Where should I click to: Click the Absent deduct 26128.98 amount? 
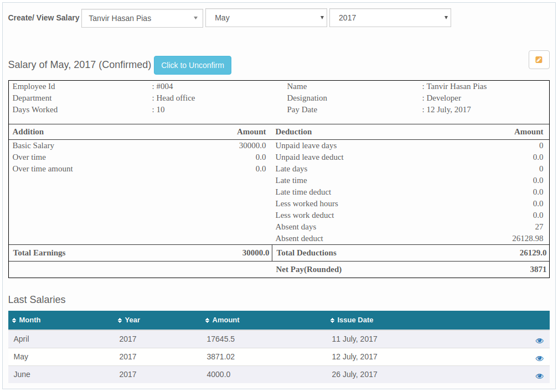click(528, 238)
